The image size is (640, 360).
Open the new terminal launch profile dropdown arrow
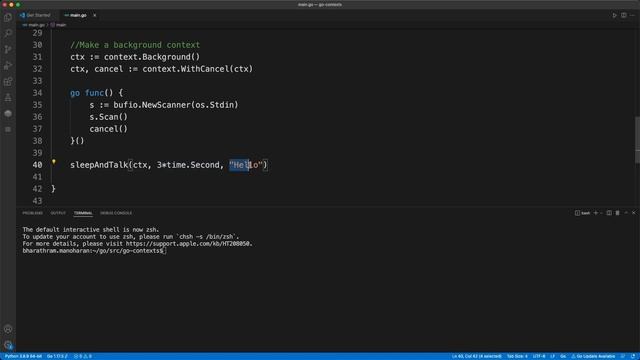[x=601, y=213]
